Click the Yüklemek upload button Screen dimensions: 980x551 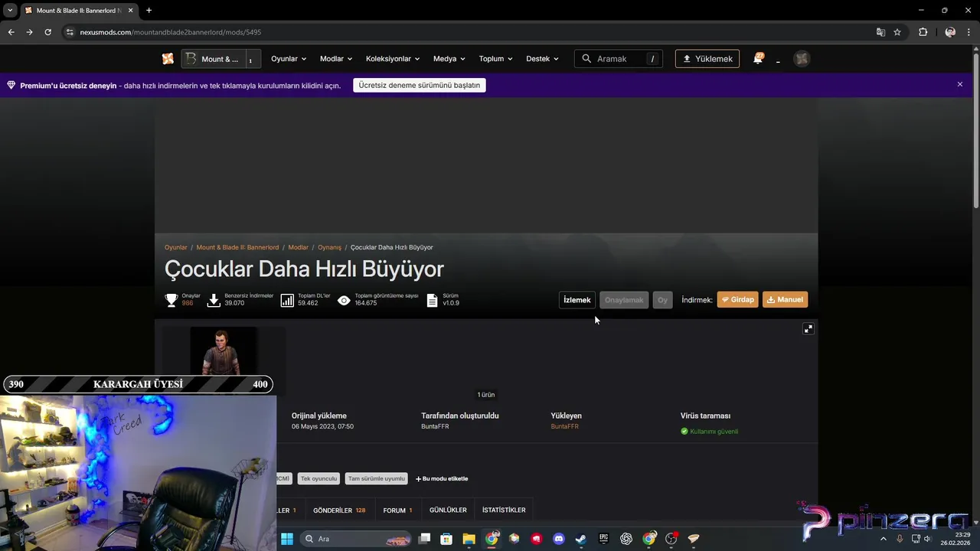pos(707,59)
